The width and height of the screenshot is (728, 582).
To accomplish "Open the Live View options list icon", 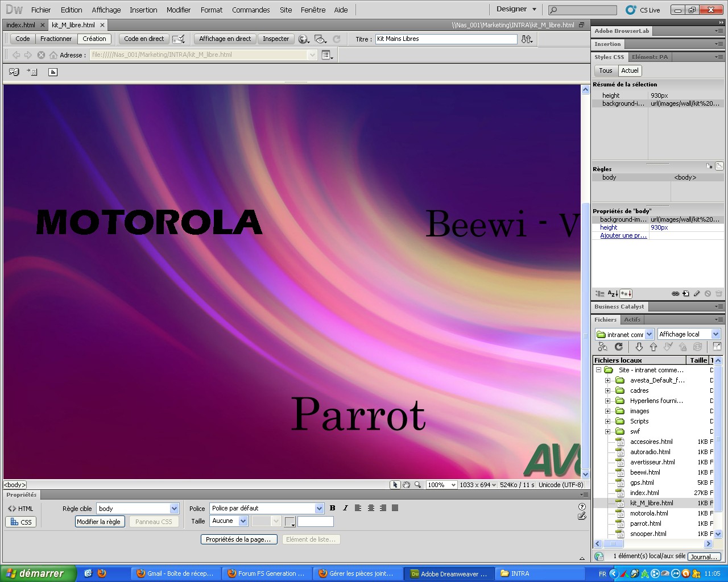I will 328,55.
